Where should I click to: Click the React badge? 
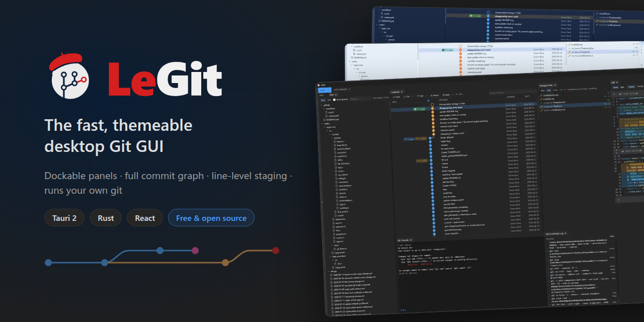(145, 218)
